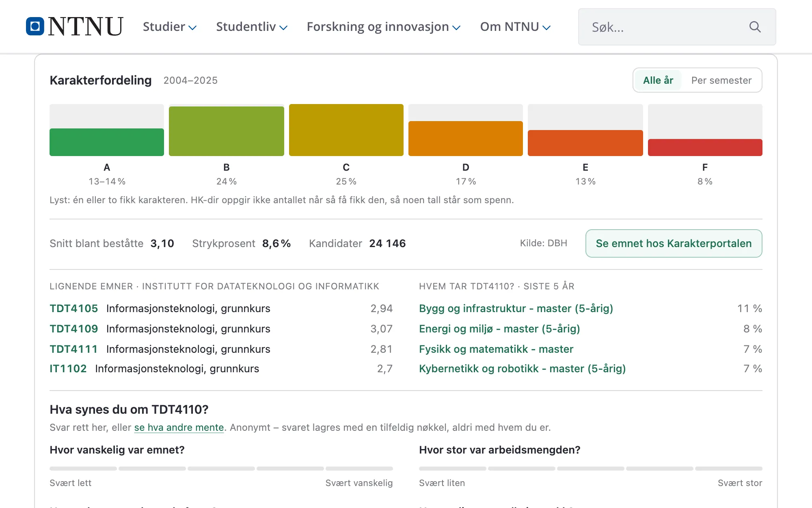This screenshot has height=508, width=812.
Task: Select the grade C bar
Action: [x=346, y=130]
